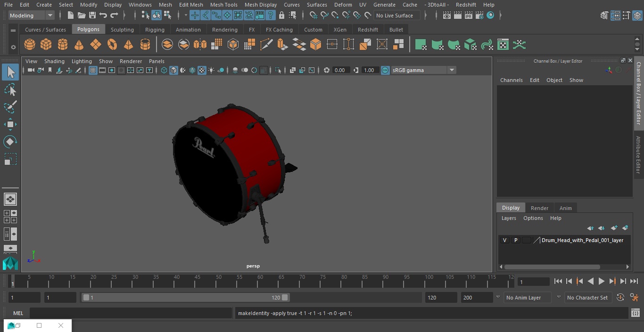644x332 pixels.
Task: Go to the start of playback range
Action: click(558, 281)
